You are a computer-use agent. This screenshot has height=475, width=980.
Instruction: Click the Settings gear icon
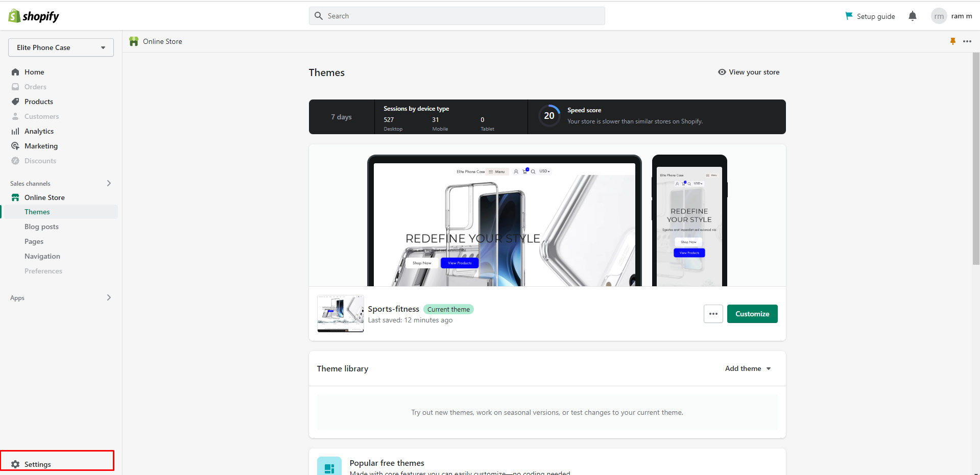15,464
